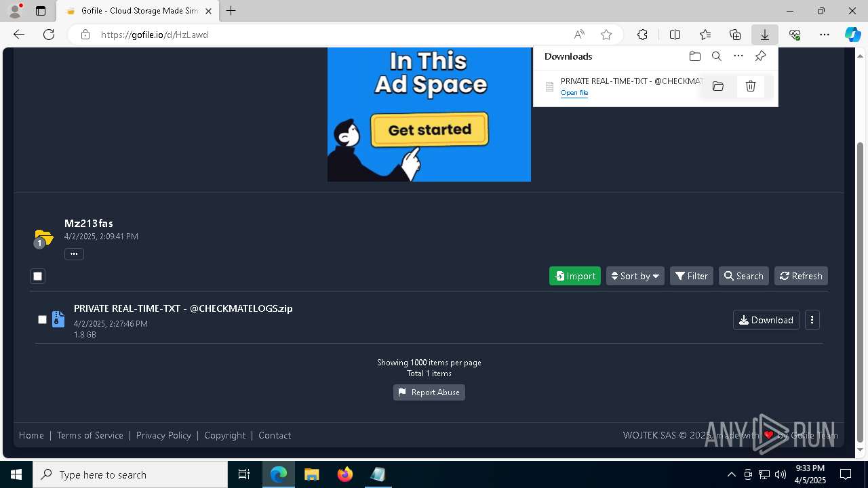
Task: Click the CHECKMATELOGS.zip file name
Action: click(183, 308)
